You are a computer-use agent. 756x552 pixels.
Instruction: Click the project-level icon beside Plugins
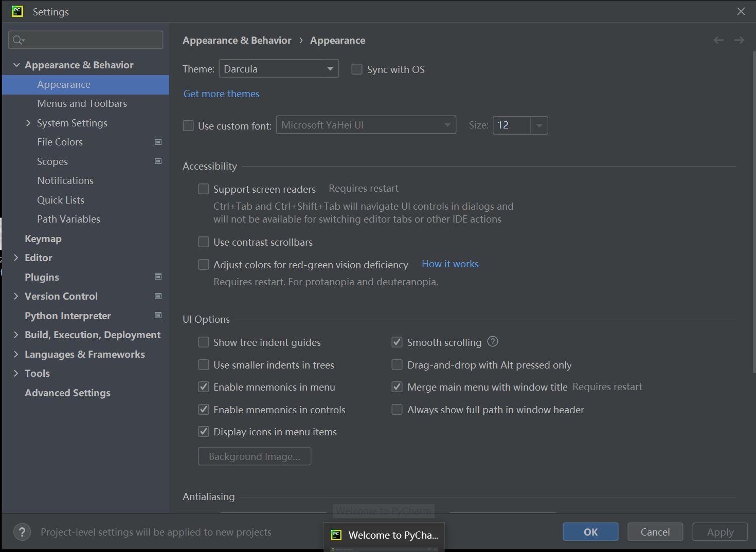(x=158, y=277)
